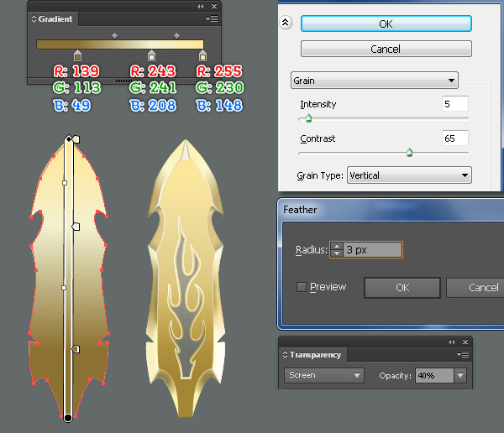Select the Transparency panel tab

(x=312, y=355)
